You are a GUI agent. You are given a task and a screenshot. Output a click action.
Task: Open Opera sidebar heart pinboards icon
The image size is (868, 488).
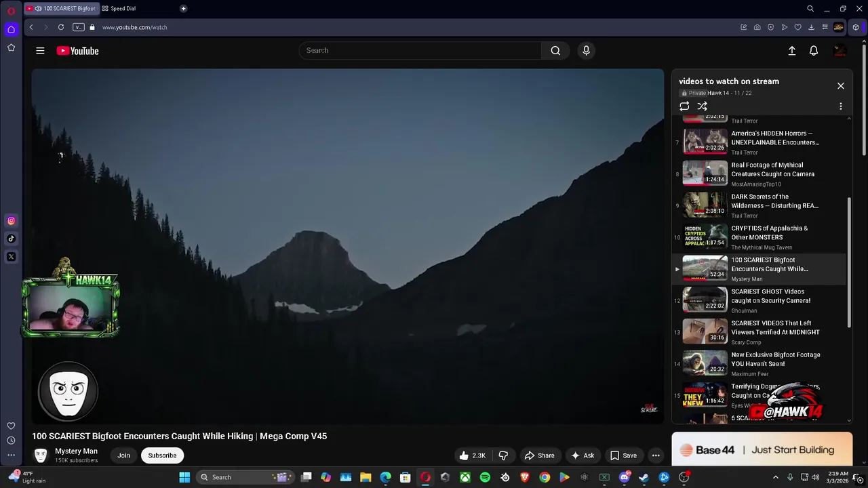[x=11, y=426]
